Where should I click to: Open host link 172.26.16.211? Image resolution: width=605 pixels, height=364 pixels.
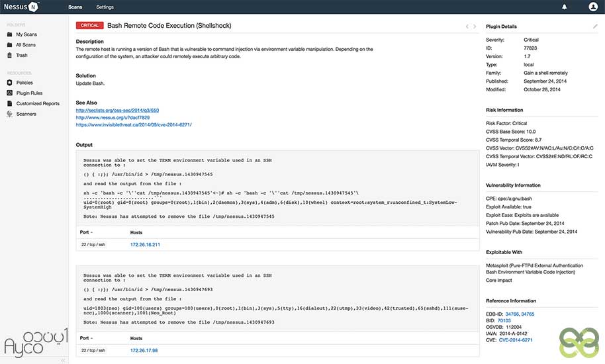point(145,244)
